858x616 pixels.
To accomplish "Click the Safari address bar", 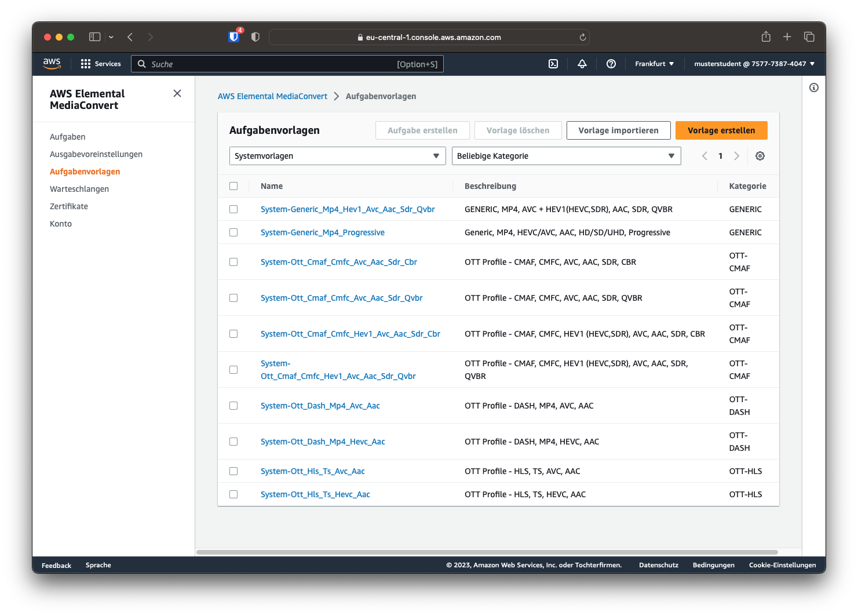I will coord(429,37).
